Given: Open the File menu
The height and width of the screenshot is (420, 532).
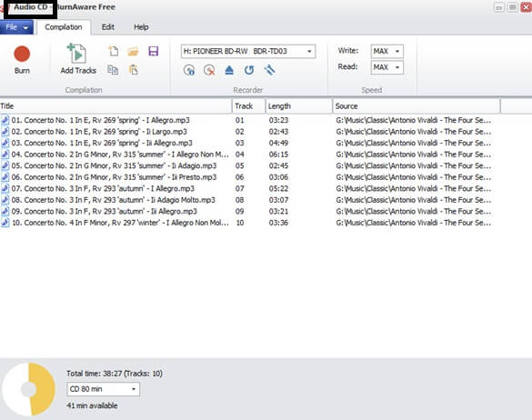Looking at the screenshot, I should (16, 27).
